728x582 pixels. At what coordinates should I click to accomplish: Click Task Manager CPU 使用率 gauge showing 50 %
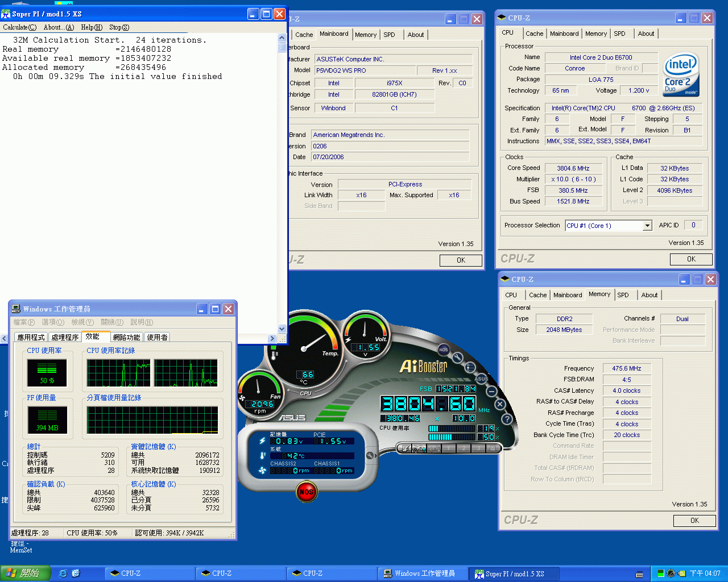(x=47, y=373)
